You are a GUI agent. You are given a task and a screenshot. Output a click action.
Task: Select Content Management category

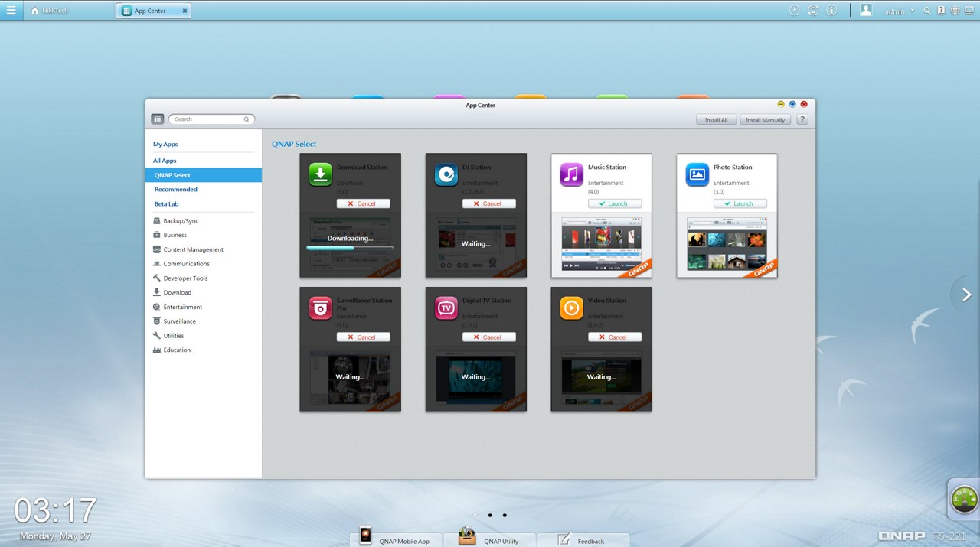pyautogui.click(x=194, y=249)
